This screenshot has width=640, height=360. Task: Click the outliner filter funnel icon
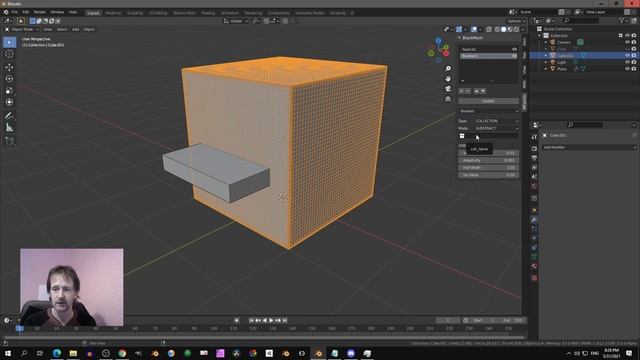pos(621,20)
